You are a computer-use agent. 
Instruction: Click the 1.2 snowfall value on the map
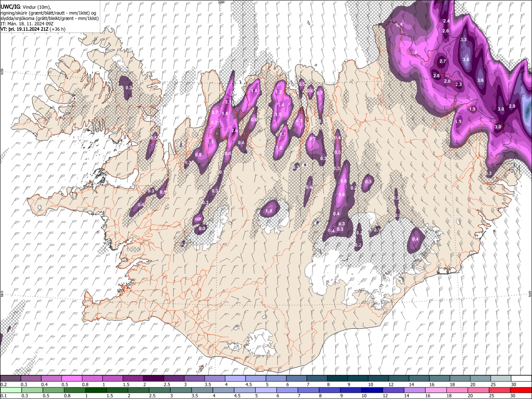pos(279,92)
